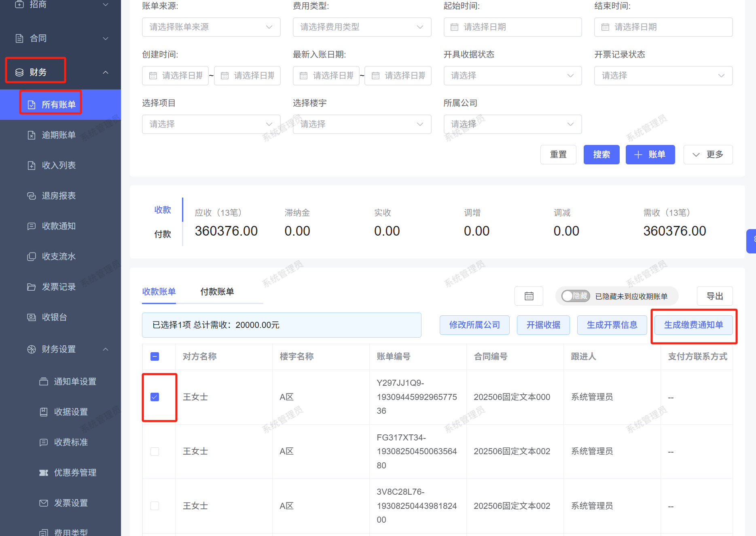
Task: Open the 开具收据状态 select box
Action: [x=512, y=76]
